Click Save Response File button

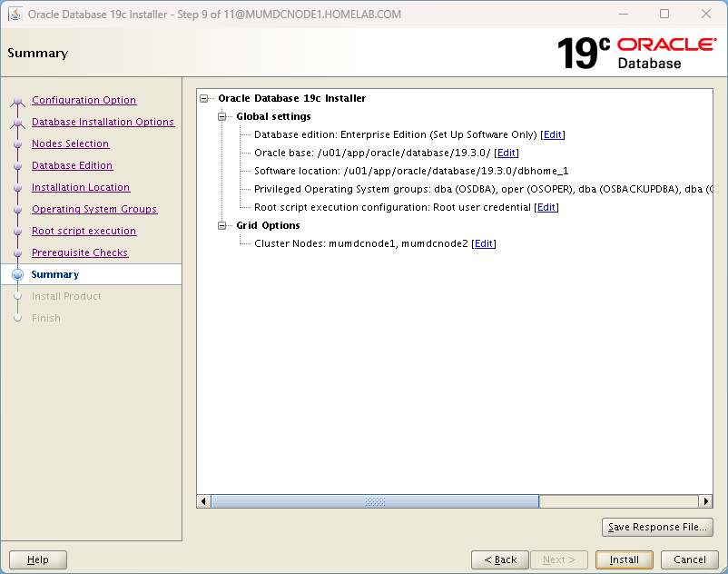coord(657,527)
